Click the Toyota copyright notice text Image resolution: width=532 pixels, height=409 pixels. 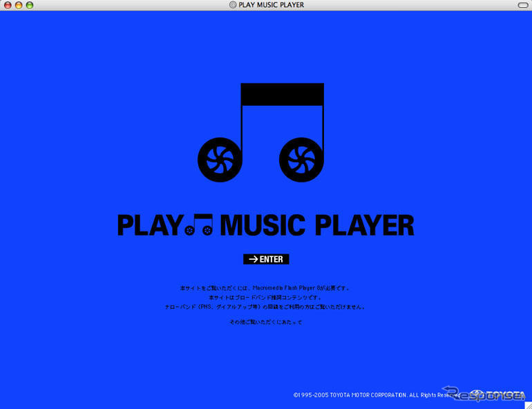pyautogui.click(x=377, y=395)
